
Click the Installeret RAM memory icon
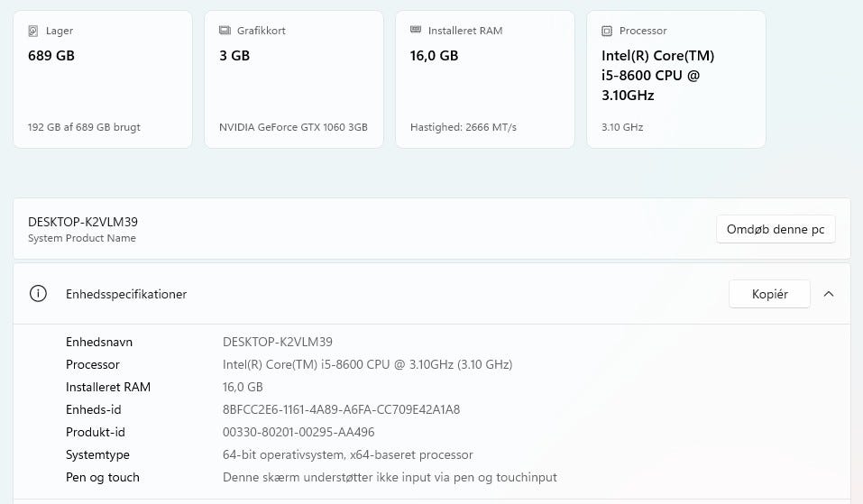[x=416, y=31]
